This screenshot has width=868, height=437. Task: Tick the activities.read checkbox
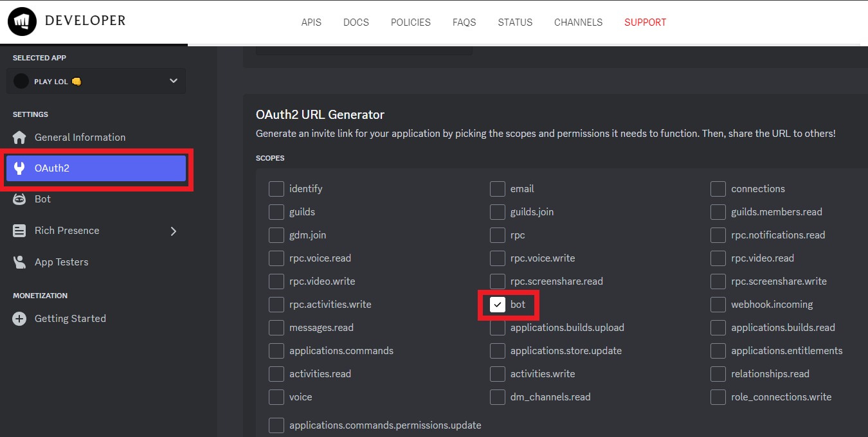(276, 374)
